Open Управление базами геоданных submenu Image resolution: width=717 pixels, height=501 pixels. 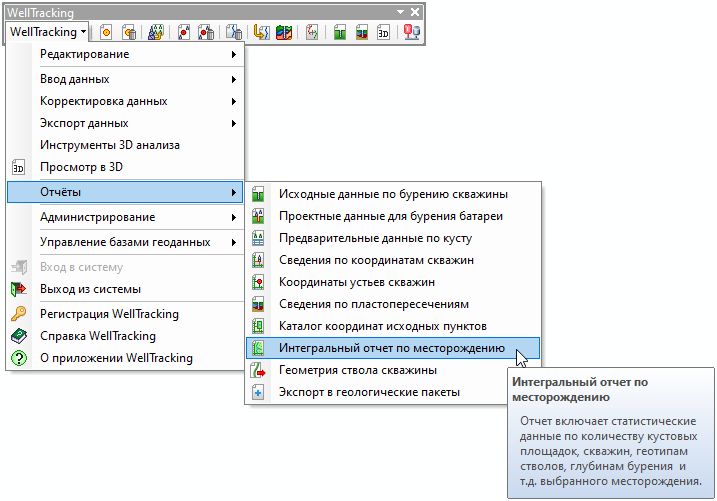[x=125, y=242]
